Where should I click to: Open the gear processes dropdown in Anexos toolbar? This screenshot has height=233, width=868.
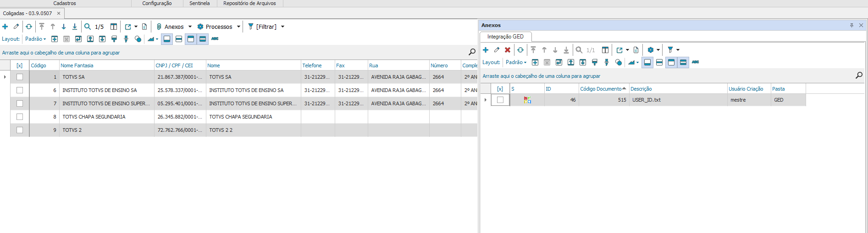tap(658, 50)
